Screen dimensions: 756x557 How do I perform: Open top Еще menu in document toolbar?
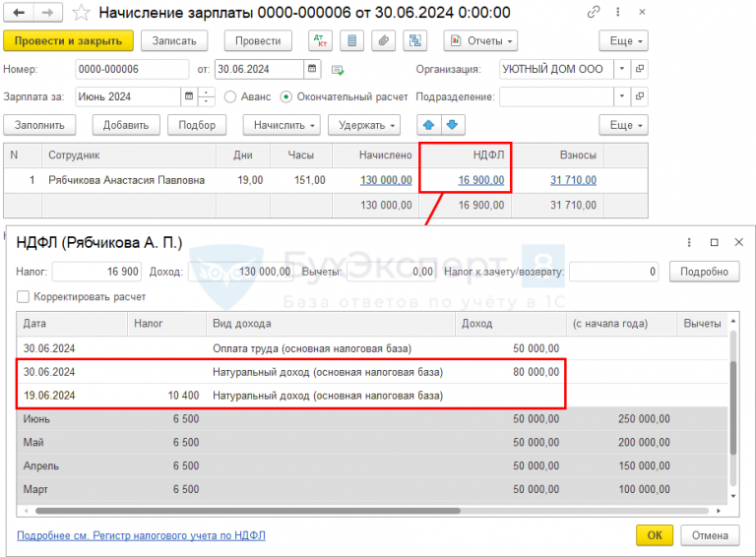coord(623,41)
